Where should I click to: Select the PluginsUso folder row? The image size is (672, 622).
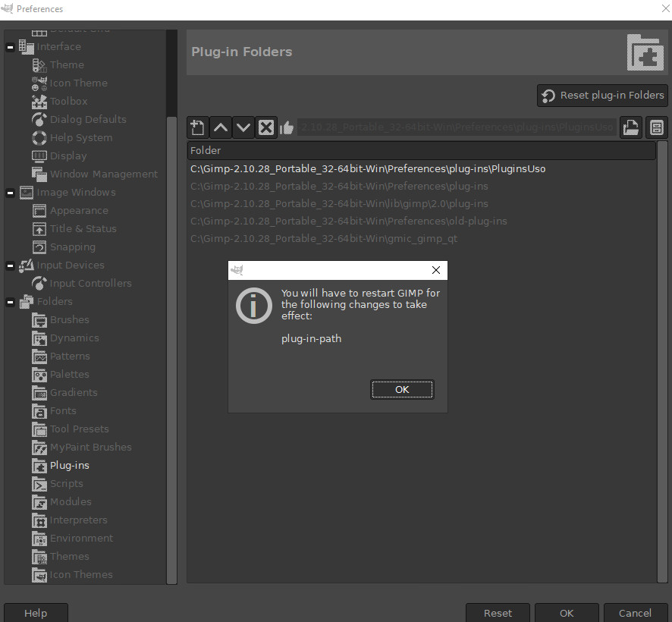pyautogui.click(x=421, y=169)
